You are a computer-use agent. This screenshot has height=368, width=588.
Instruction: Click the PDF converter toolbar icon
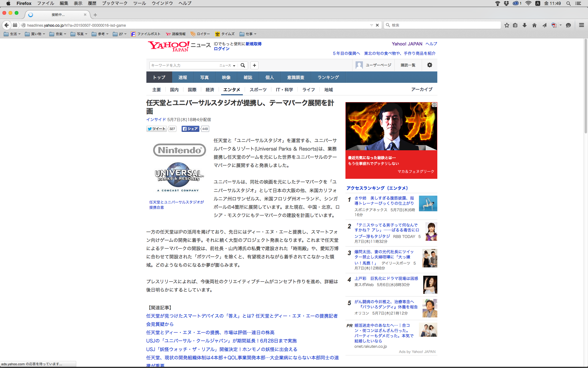554,25
